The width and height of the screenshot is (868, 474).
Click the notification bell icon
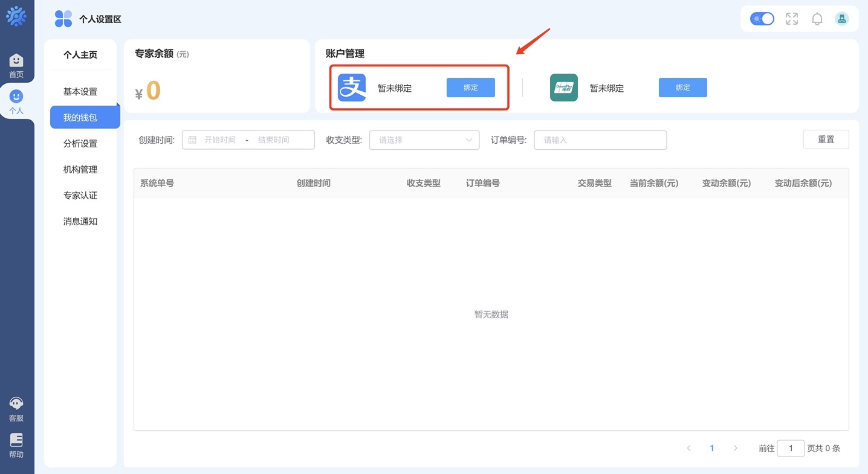pos(817,19)
